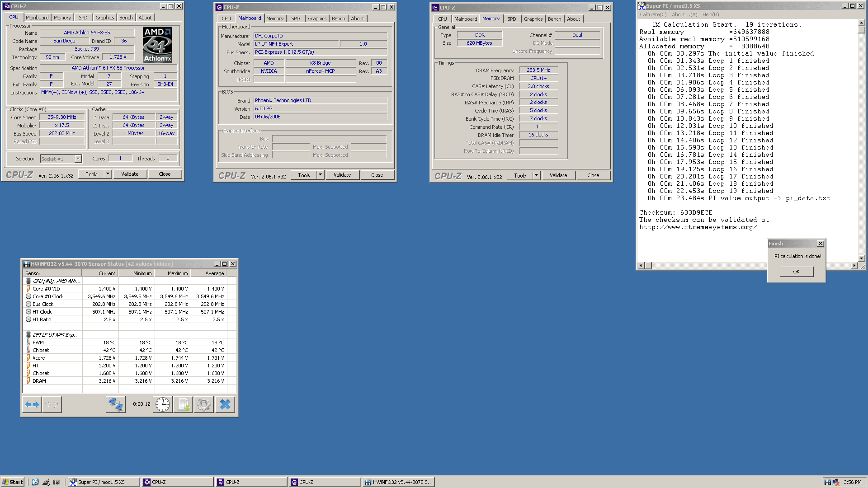
Task: Click the Maximum column header in HWiNFO
Action: (172, 273)
